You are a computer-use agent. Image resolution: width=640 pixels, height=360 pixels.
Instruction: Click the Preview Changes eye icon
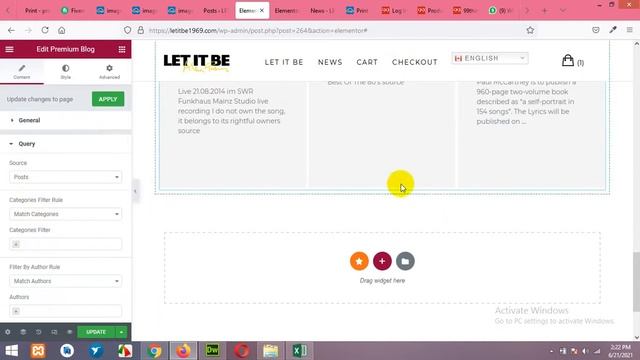[x=69, y=332]
